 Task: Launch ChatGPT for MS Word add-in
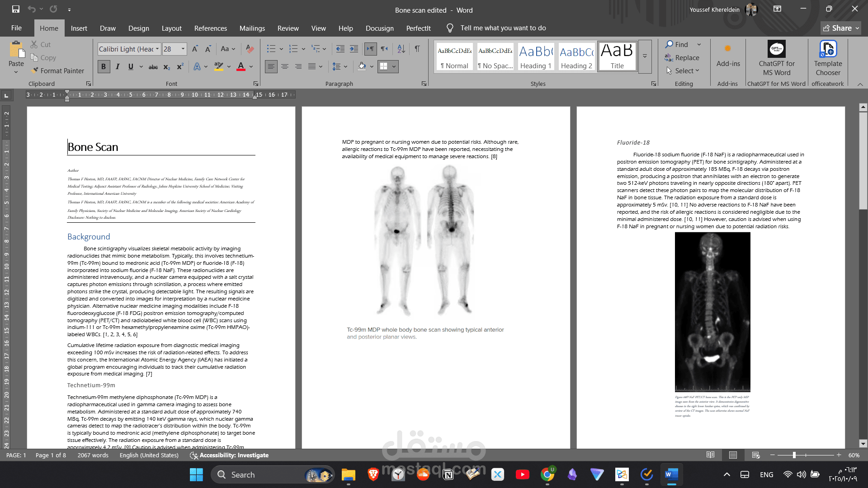coord(777,58)
